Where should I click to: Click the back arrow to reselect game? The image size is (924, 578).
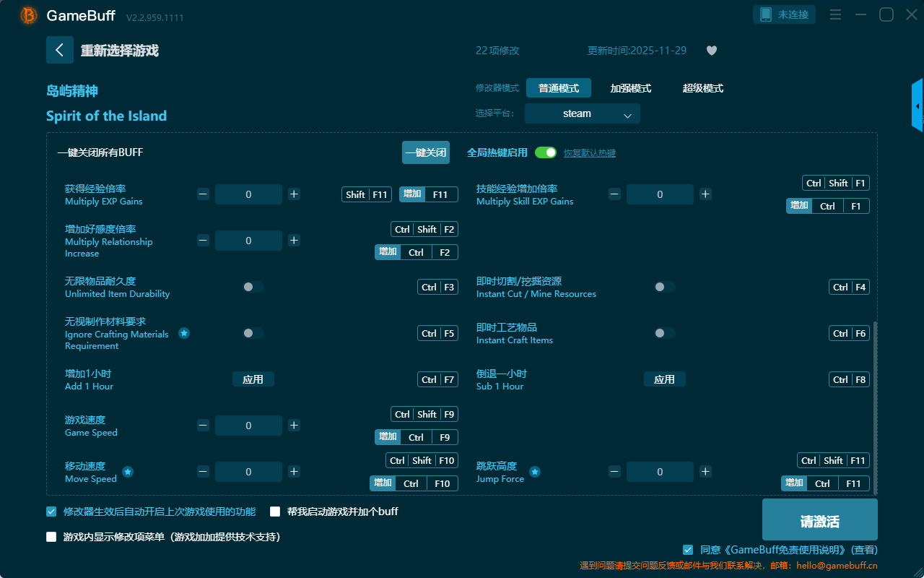[x=60, y=50]
